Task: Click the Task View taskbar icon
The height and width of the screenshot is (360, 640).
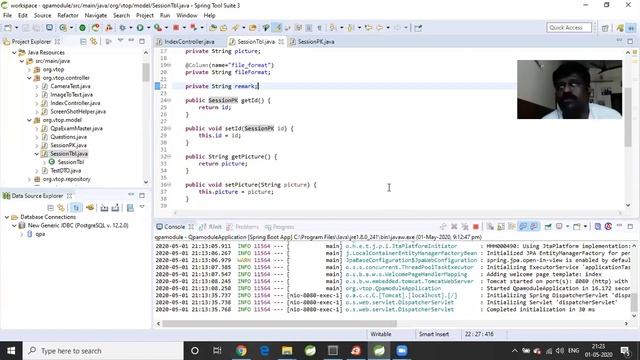Action: click(217, 351)
